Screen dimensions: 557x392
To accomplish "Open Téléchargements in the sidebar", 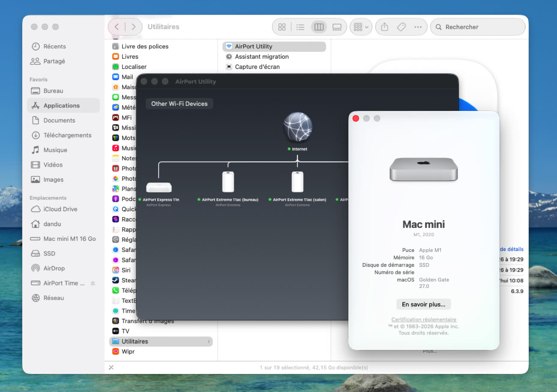I will [x=63, y=135].
